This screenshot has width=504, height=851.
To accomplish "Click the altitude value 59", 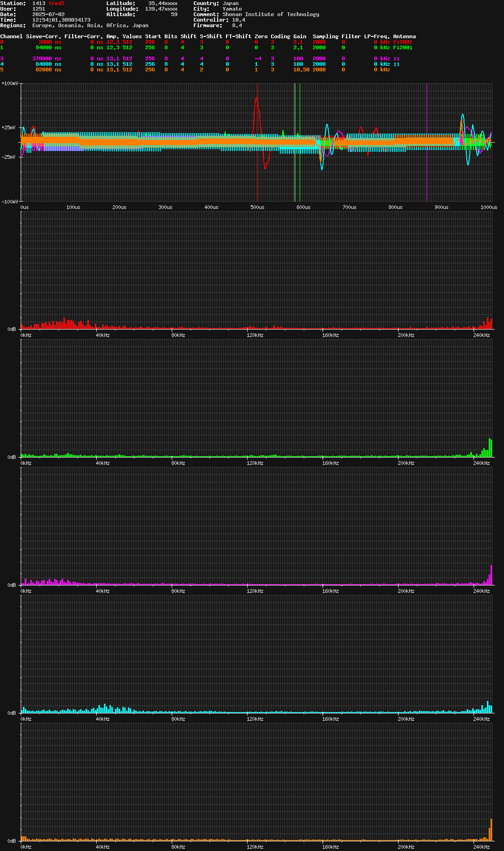I will tap(174, 14).
